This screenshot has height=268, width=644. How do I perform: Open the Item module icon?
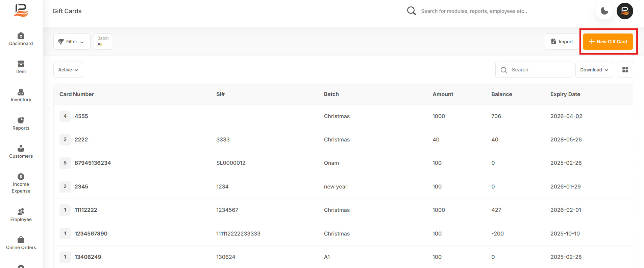(21, 64)
